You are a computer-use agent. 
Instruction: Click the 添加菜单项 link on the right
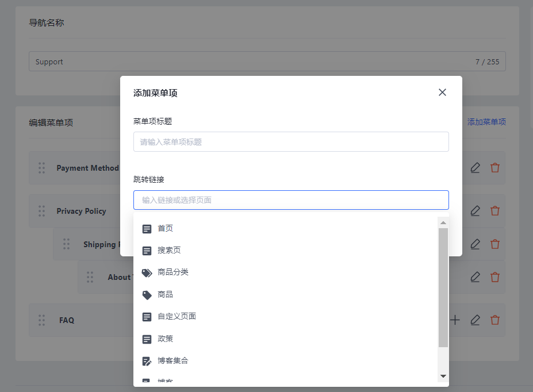click(486, 122)
